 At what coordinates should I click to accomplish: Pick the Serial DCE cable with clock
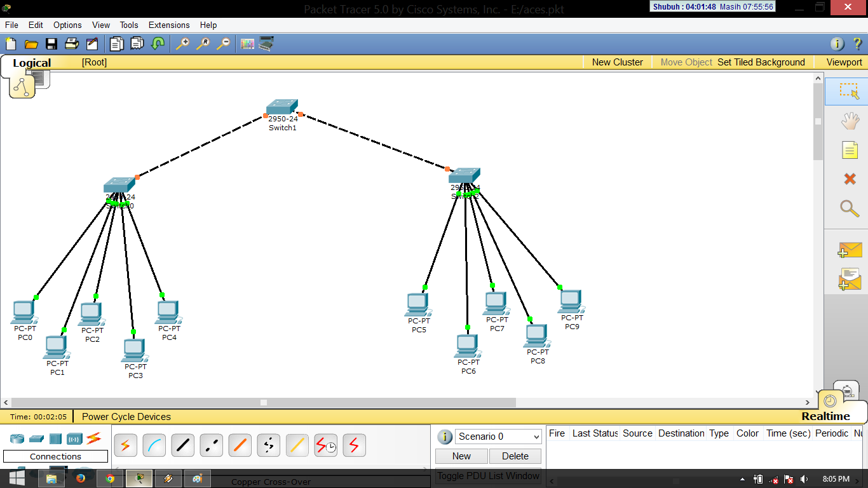tap(325, 445)
